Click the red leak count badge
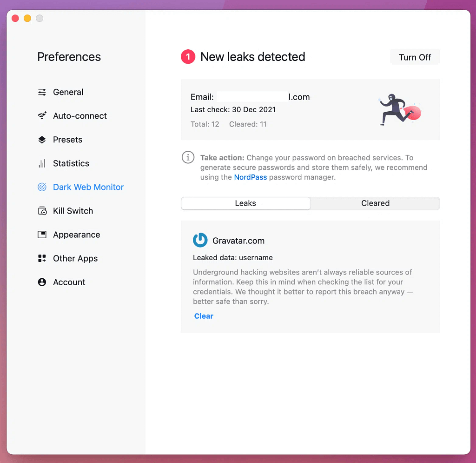Viewport: 476px width, 463px height. tap(188, 56)
